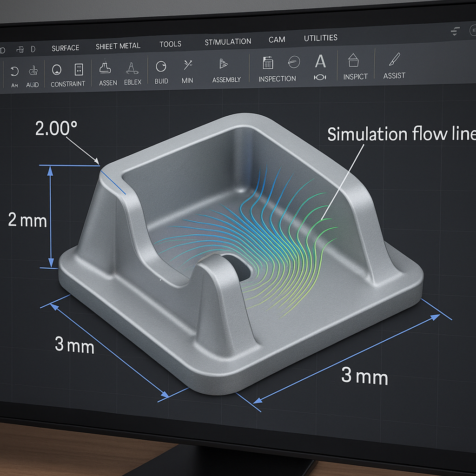Click the large text A tool
The image size is (476, 476).
pos(320,61)
